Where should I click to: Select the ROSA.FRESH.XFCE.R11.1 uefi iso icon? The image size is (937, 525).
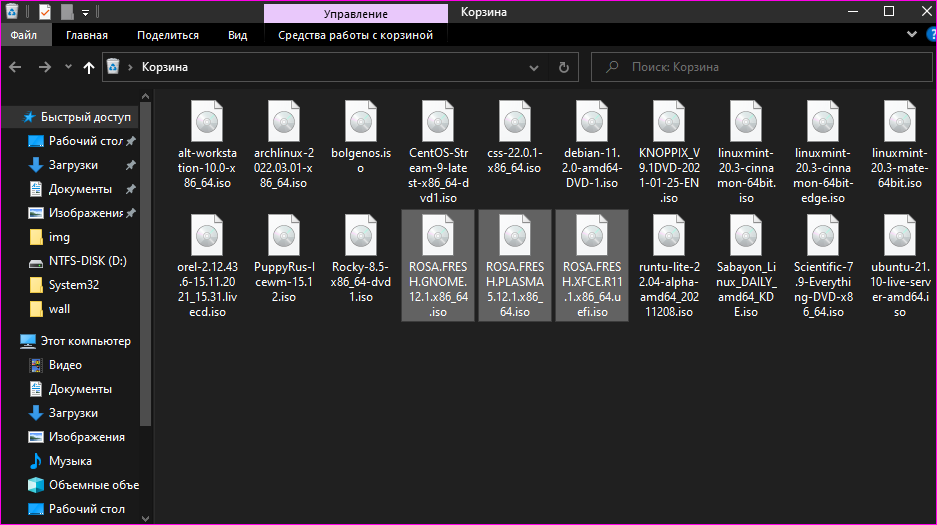pyautogui.click(x=592, y=235)
